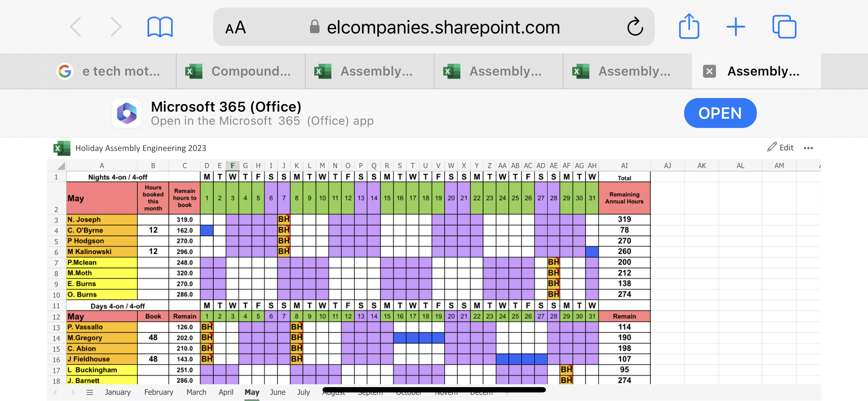Close the active Assembly tab
Image resolution: width=868 pixels, height=401 pixels.
[709, 71]
